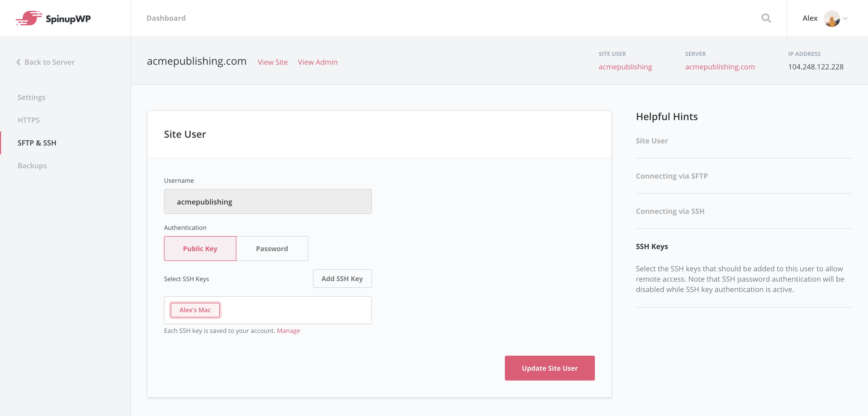Select Public Key authentication
Screen dimensions: 868x416
pos(200,249)
